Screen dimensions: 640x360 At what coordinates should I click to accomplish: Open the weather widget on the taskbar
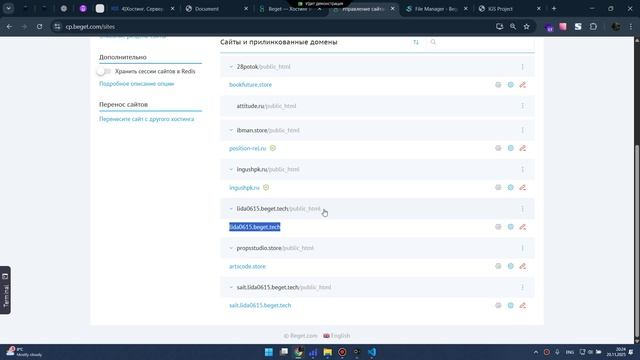pos(24,352)
